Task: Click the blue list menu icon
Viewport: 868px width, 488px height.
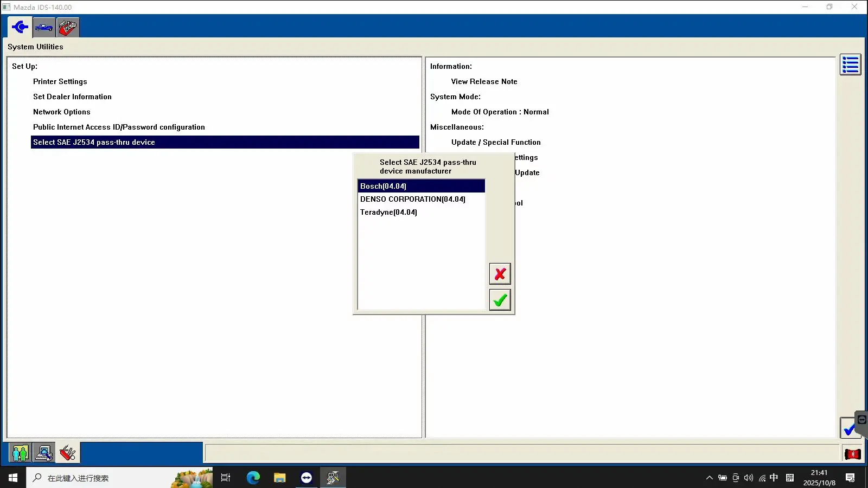Action: [850, 65]
